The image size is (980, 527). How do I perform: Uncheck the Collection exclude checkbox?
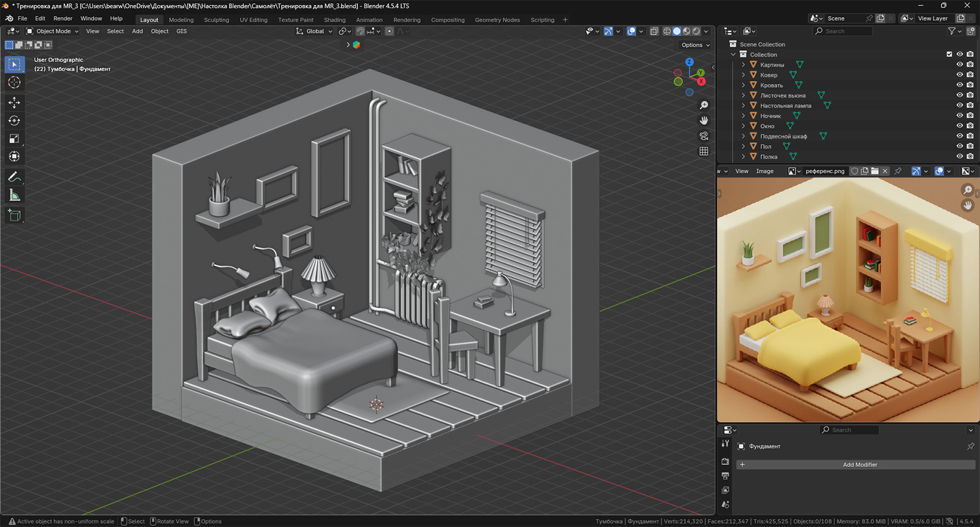tap(949, 55)
